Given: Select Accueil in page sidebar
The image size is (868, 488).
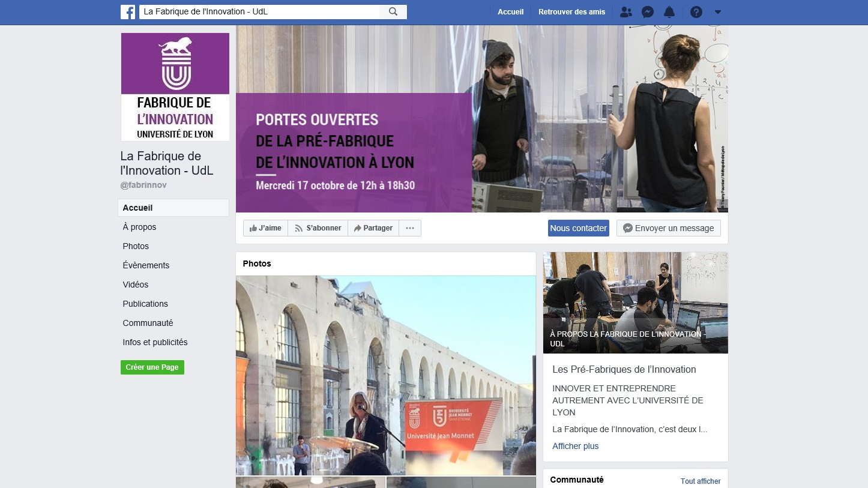Looking at the screenshot, I should [x=173, y=208].
